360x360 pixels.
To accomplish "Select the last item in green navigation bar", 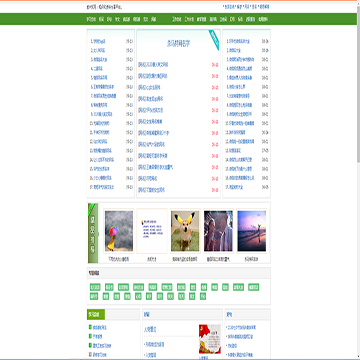I will [263, 19].
